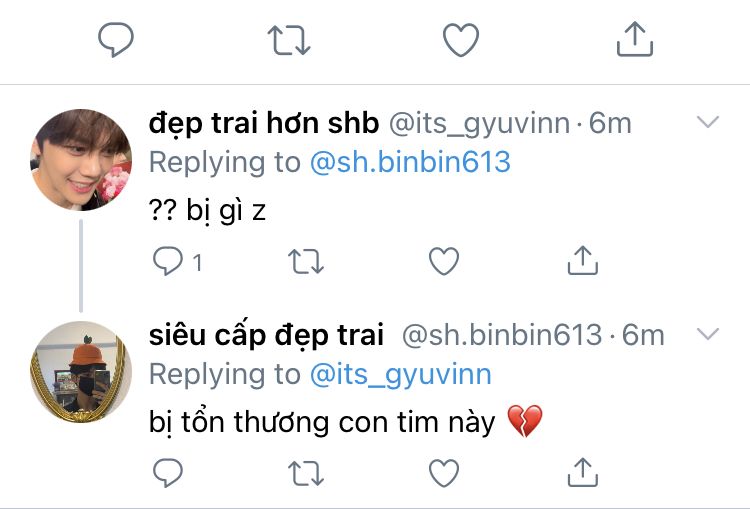
Task: Open "đẹp trai hơn shb" display name
Action: [x=264, y=123]
